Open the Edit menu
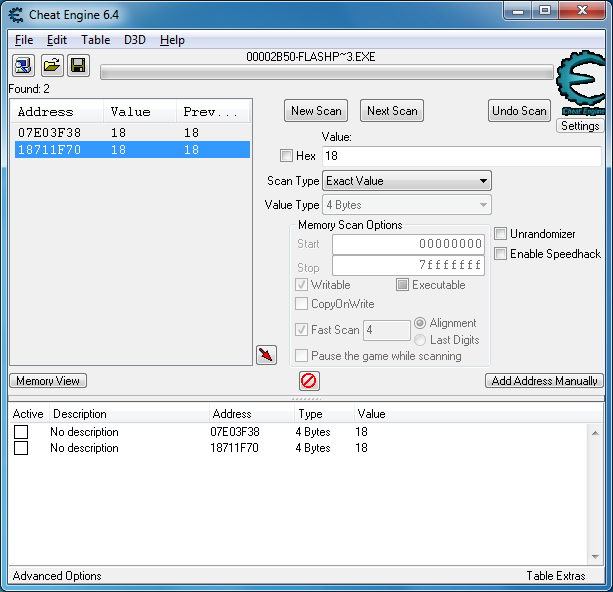The height and width of the screenshot is (592, 613). tap(57, 40)
